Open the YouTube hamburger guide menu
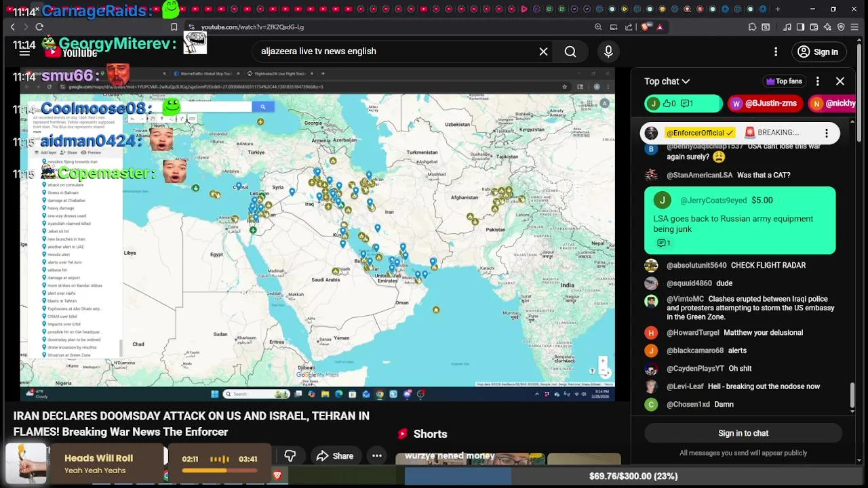The height and width of the screenshot is (488, 868). coord(24,52)
